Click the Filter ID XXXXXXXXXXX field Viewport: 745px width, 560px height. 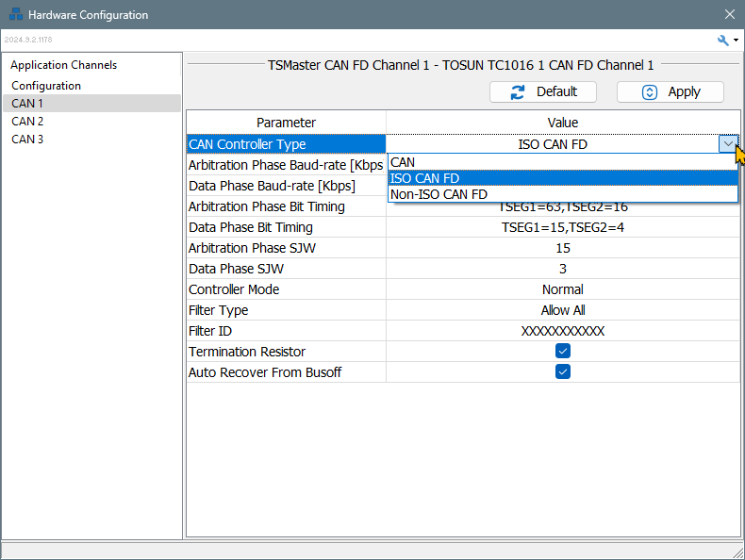(563, 331)
